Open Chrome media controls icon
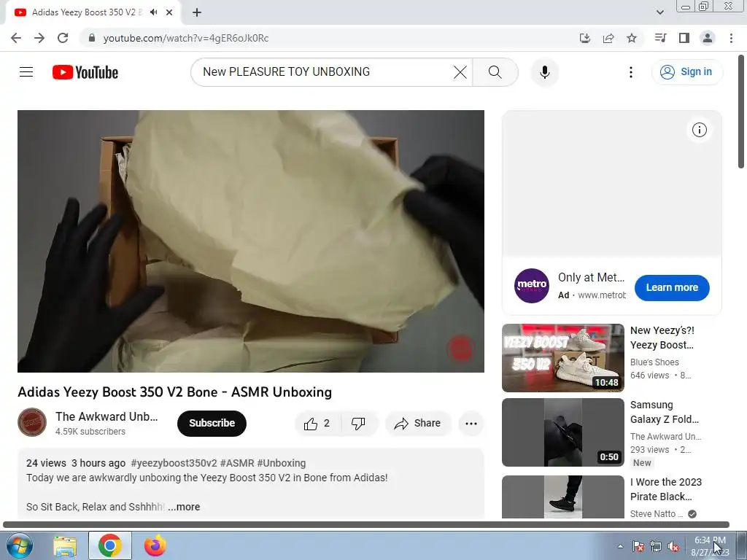 click(x=660, y=38)
